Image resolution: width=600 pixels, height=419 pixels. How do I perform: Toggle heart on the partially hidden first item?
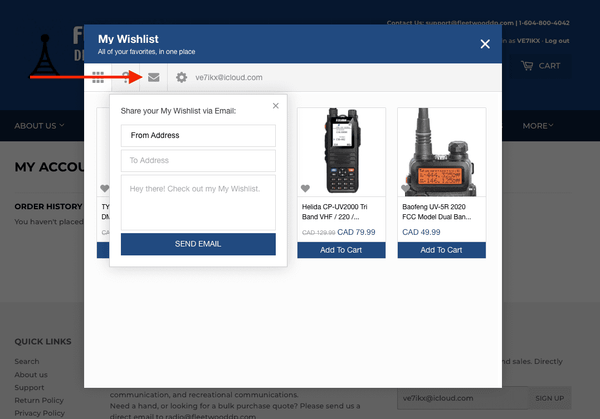[x=104, y=188]
